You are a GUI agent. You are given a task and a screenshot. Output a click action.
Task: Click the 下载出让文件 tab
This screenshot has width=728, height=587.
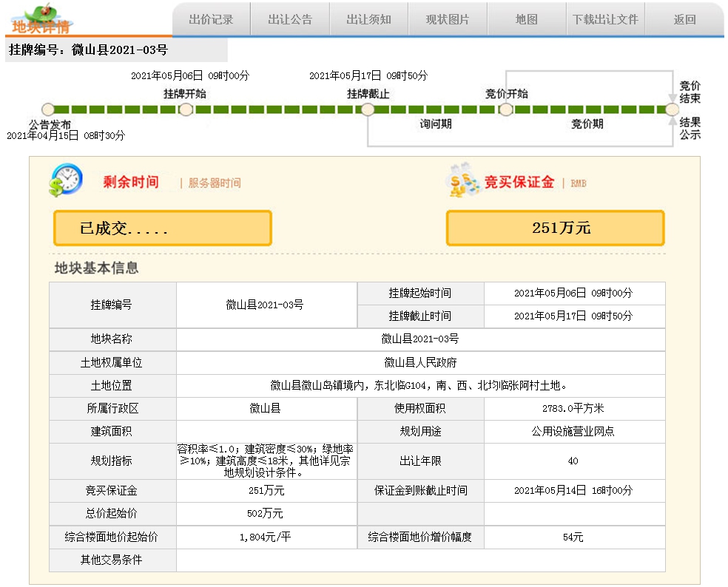click(605, 19)
